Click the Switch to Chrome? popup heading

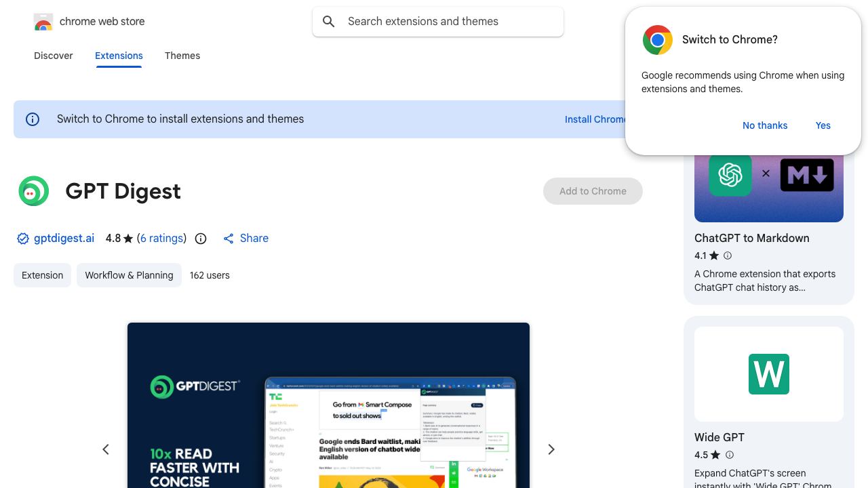[x=730, y=40]
